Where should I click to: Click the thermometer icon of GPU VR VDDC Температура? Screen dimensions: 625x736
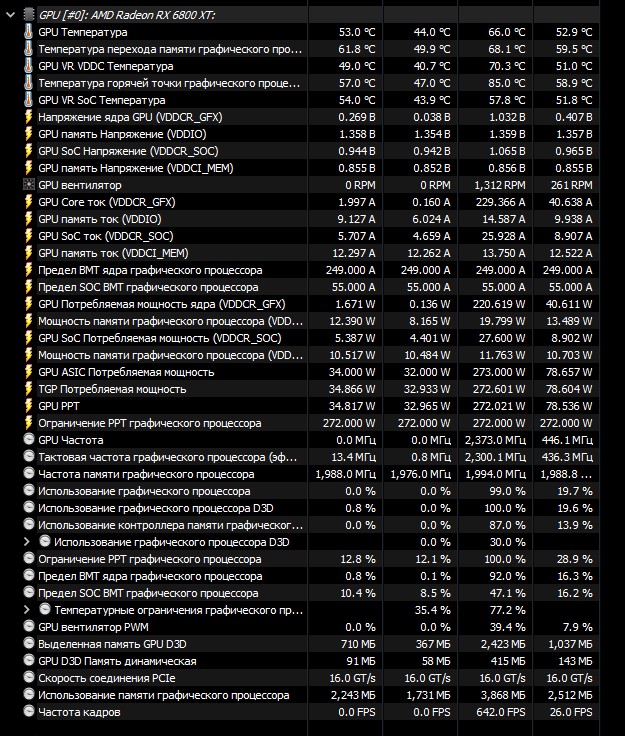[x=29, y=66]
